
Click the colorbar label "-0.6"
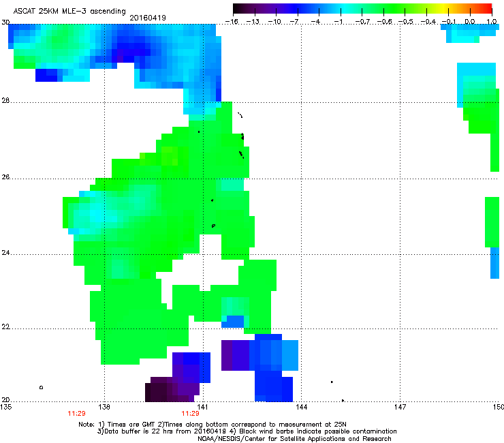[384, 22]
